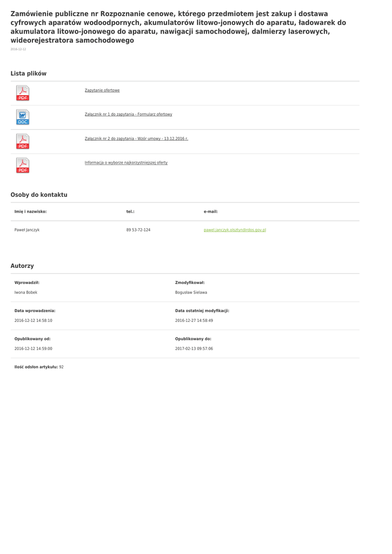Open the PDF icon beside Zapytanie ofertowe
Screen dimensions: 392x554
[23, 93]
